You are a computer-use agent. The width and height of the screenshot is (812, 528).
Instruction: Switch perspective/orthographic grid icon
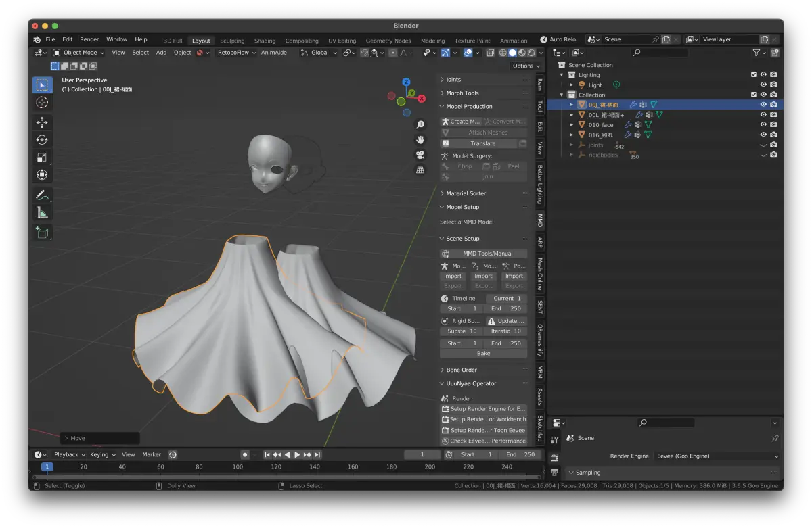[420, 170]
